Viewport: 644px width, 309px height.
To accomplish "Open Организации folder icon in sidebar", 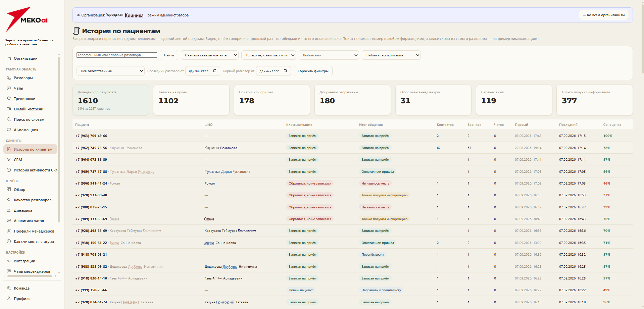I will [9, 58].
